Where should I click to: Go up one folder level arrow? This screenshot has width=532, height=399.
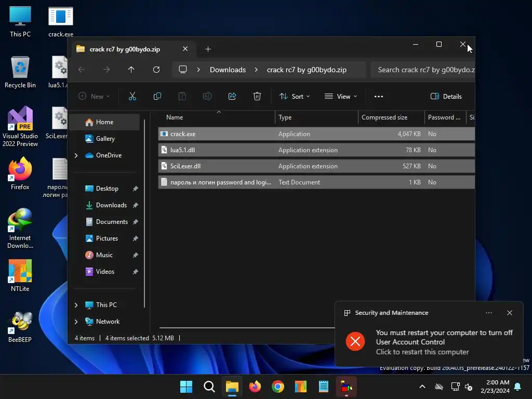[131, 70]
